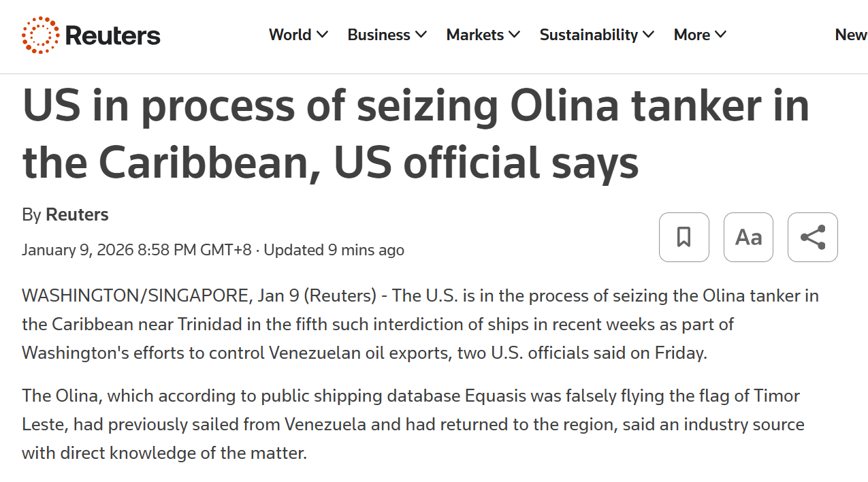This screenshot has height=482, width=868.
Task: Click the chevron arrow beside Business
Action: pyautogui.click(x=421, y=35)
